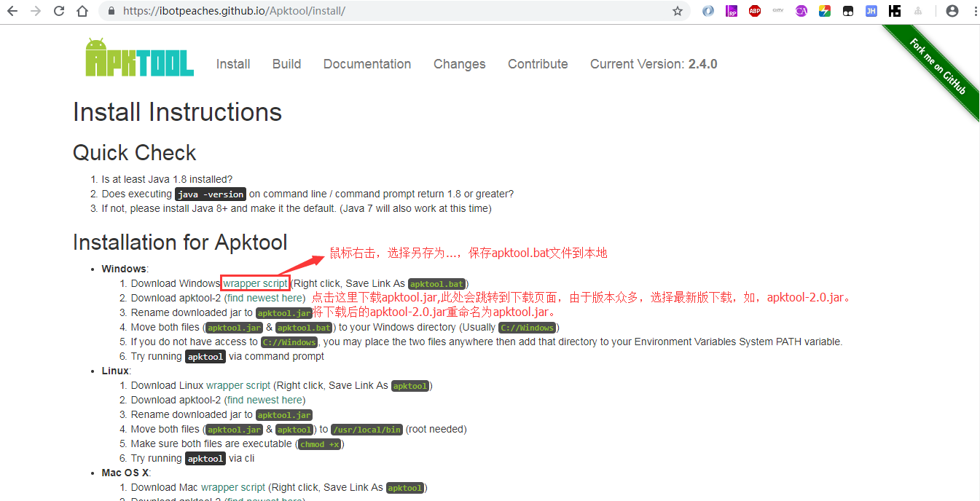This screenshot has width=980, height=501.
Task: Open the Tampermonkey extension icon
Action: (x=848, y=11)
